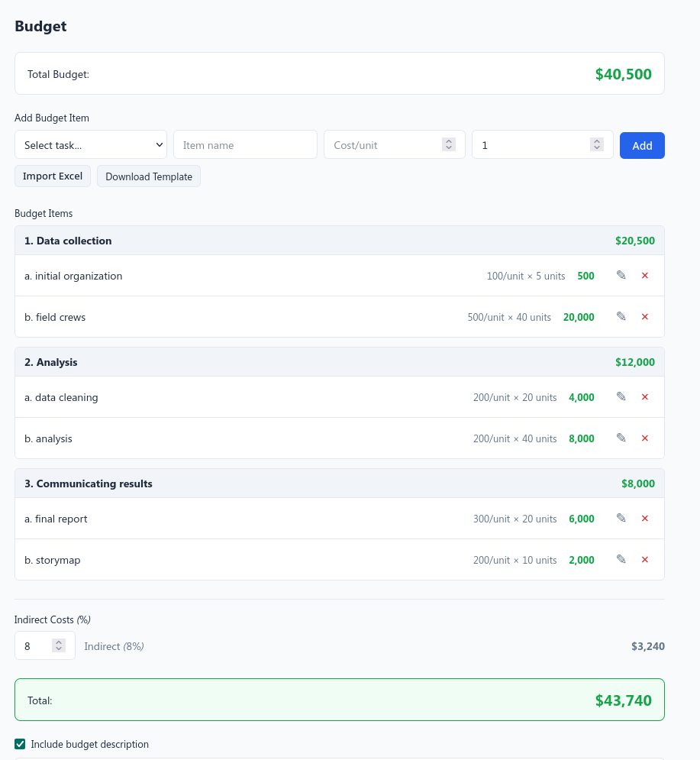Edit the initial organization item with pencil icon
This screenshot has width=700, height=760.
click(621, 275)
